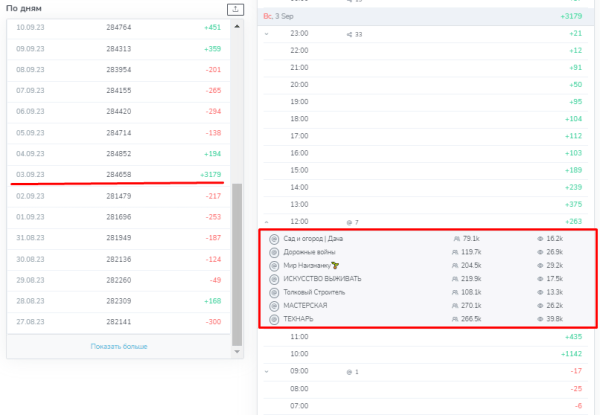Screen dimensions: 600x415
Task: Click the avatar icon beside ТЕХНАРЬ
Action: click(x=275, y=318)
